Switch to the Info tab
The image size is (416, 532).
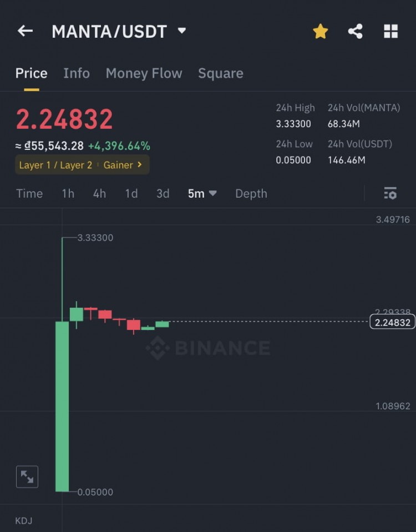(x=77, y=73)
